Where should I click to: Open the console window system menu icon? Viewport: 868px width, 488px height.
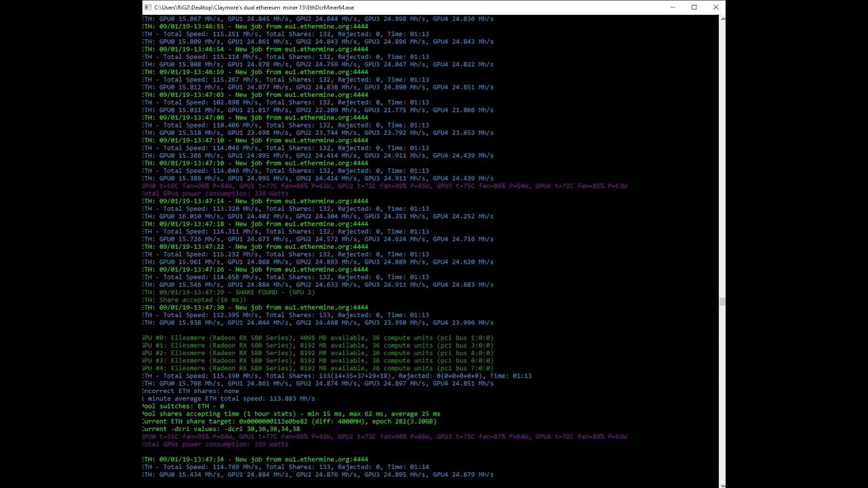147,7
